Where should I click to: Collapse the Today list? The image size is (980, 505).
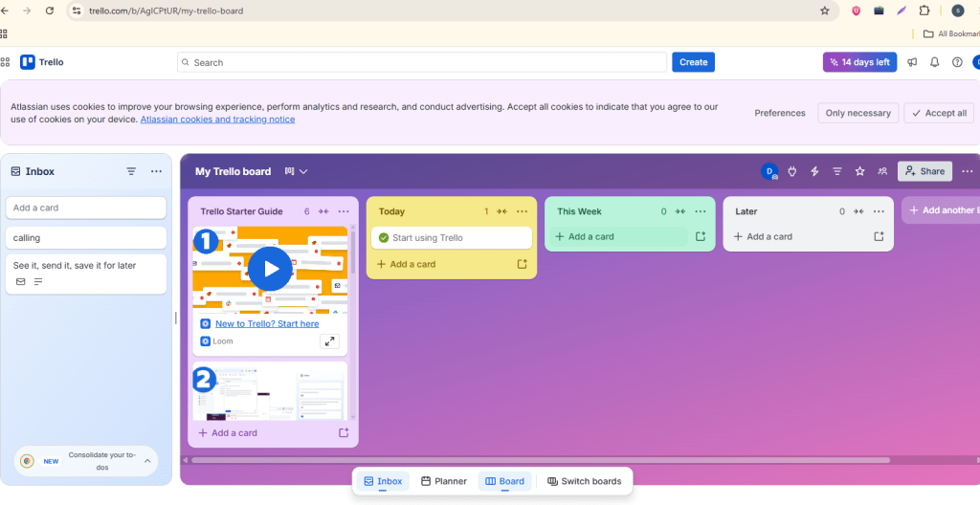tap(501, 211)
